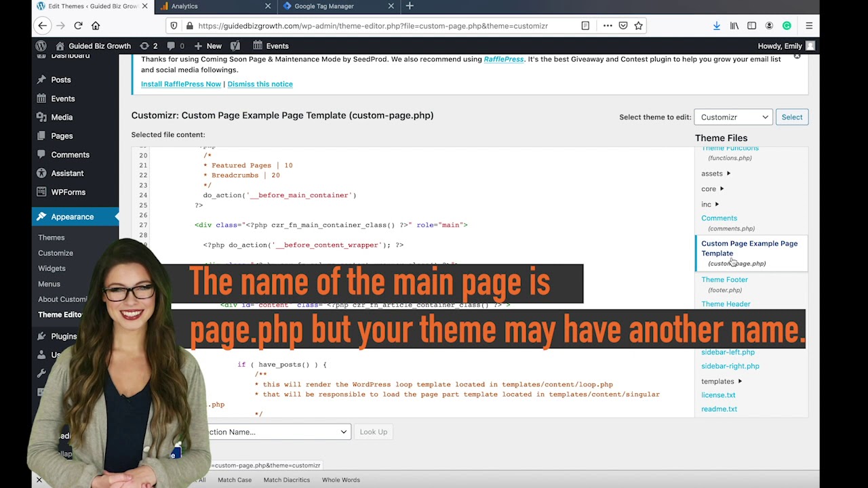
Task: Close the find bar with X
Action: coord(39,480)
